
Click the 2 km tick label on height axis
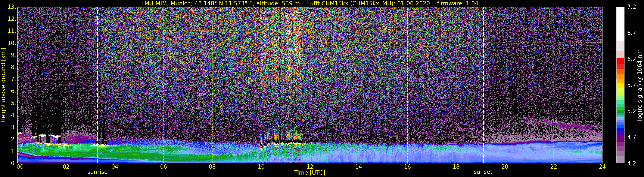tap(13, 139)
